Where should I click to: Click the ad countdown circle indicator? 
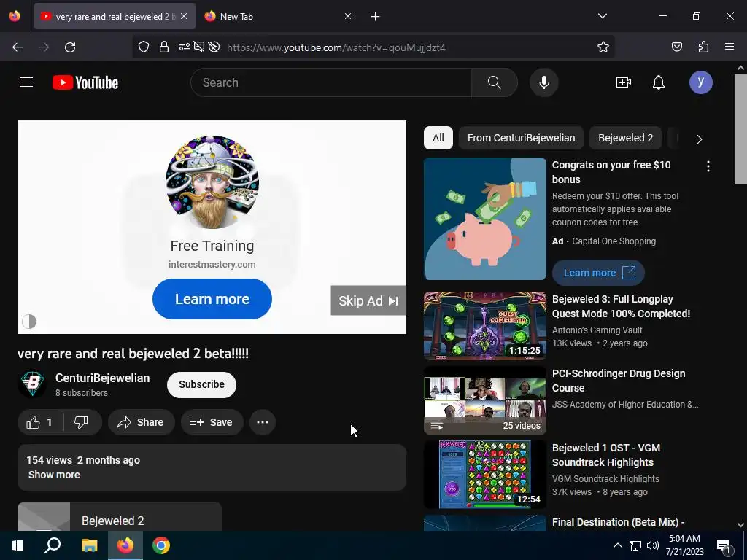point(29,322)
